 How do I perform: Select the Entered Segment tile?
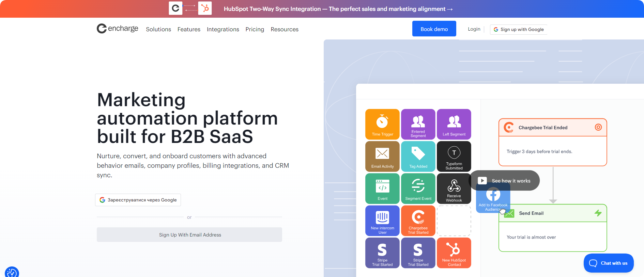[418, 124]
